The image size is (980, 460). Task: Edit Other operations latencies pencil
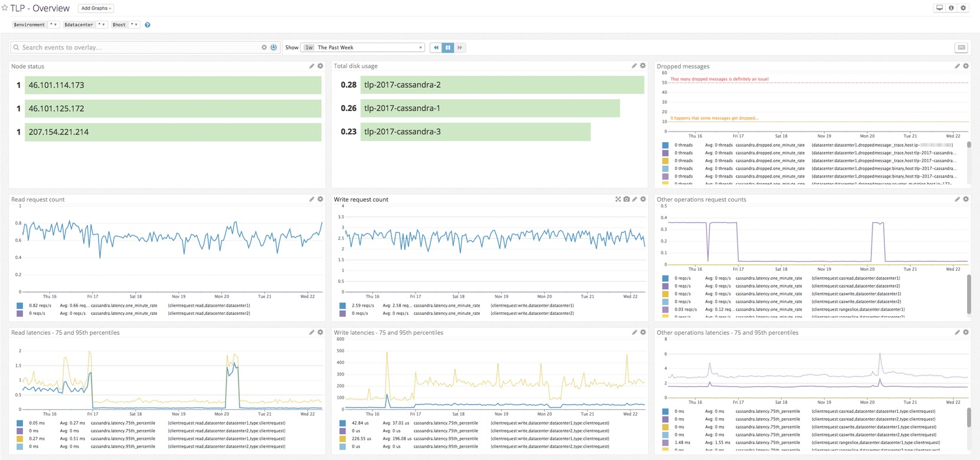(957, 333)
